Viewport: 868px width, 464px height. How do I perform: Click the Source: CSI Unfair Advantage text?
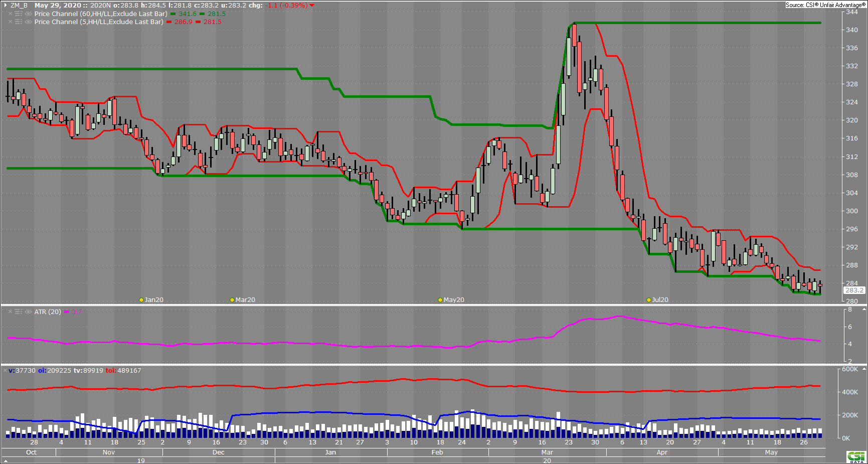click(x=825, y=5)
